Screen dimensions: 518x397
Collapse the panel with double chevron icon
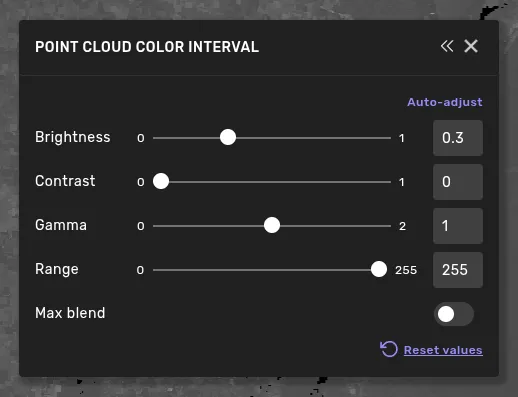click(447, 46)
